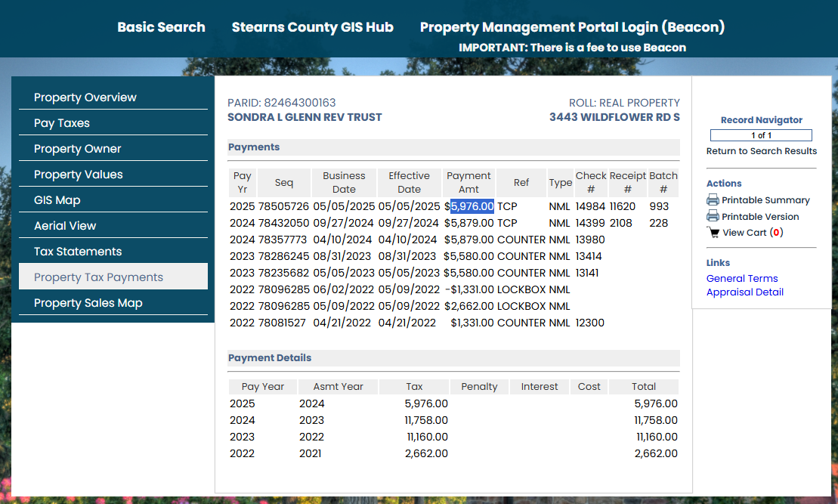Open the Property Values page

coord(79,175)
